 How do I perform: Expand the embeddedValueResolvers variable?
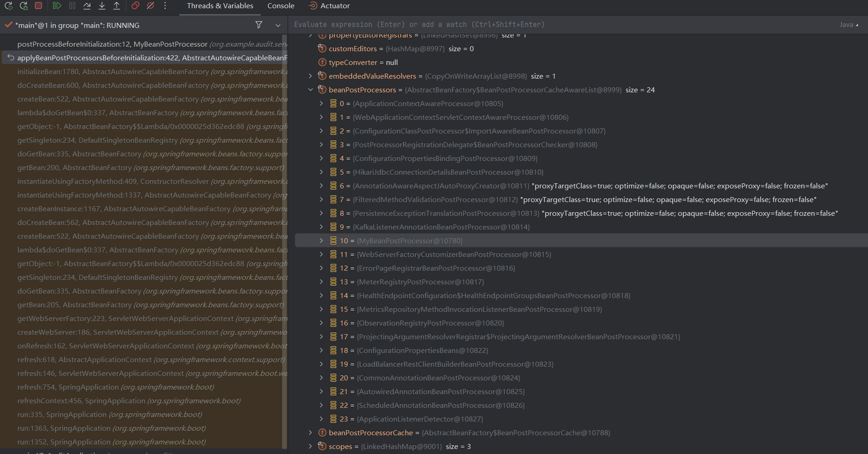click(x=311, y=76)
